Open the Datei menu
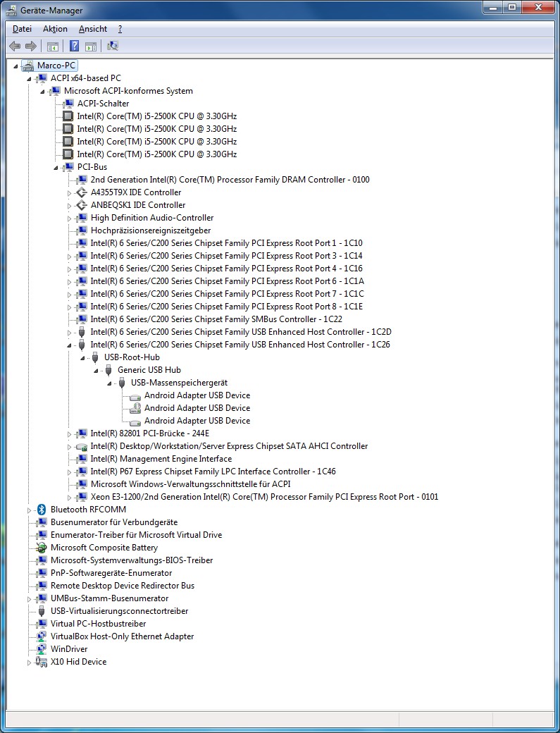 click(22, 29)
